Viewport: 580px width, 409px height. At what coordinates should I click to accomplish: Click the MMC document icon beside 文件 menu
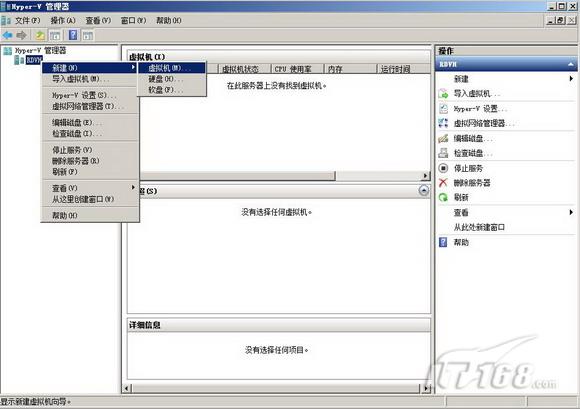click(x=6, y=20)
